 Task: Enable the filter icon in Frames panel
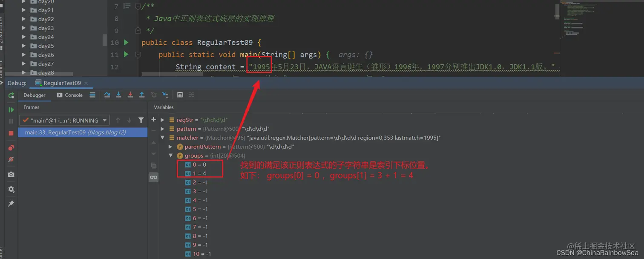click(141, 120)
